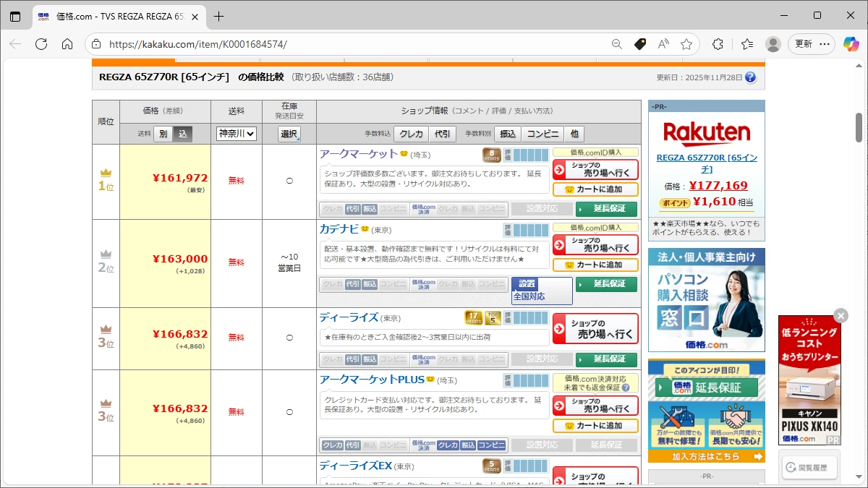This screenshot has width=868, height=488.
Task: Go to the カデナビ shop sales page button
Action: coord(595,245)
